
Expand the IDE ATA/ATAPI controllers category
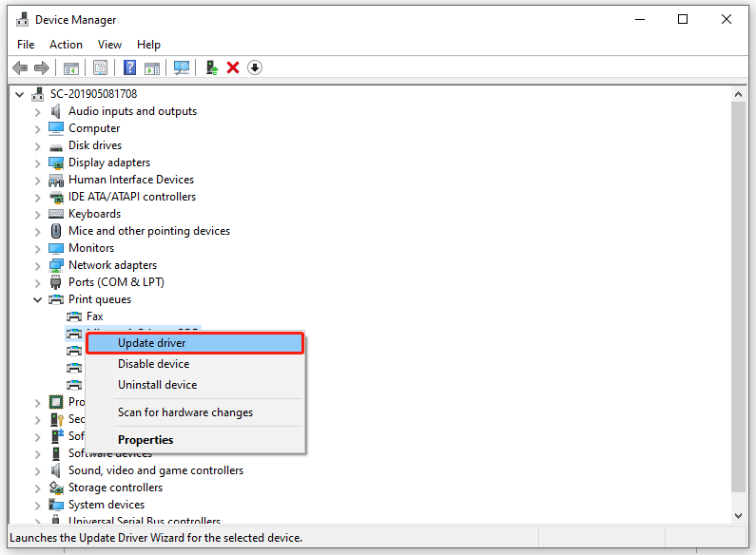click(38, 198)
